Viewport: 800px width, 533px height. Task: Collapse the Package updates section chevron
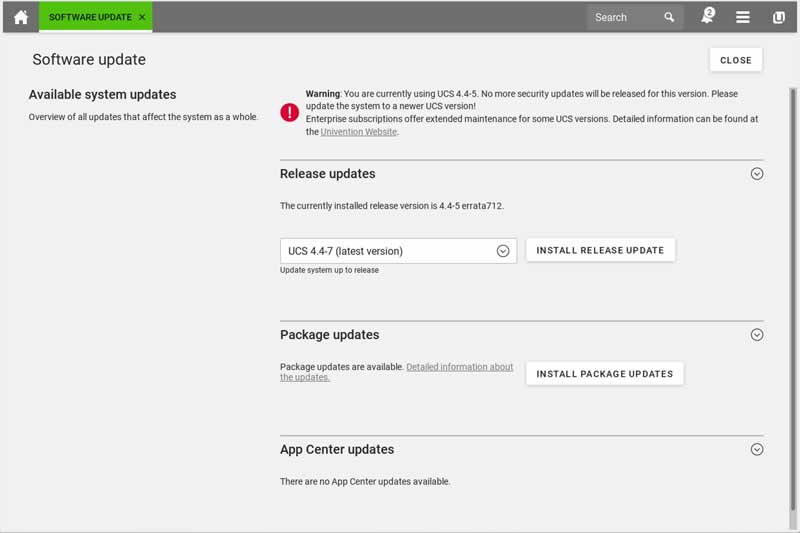click(x=757, y=335)
